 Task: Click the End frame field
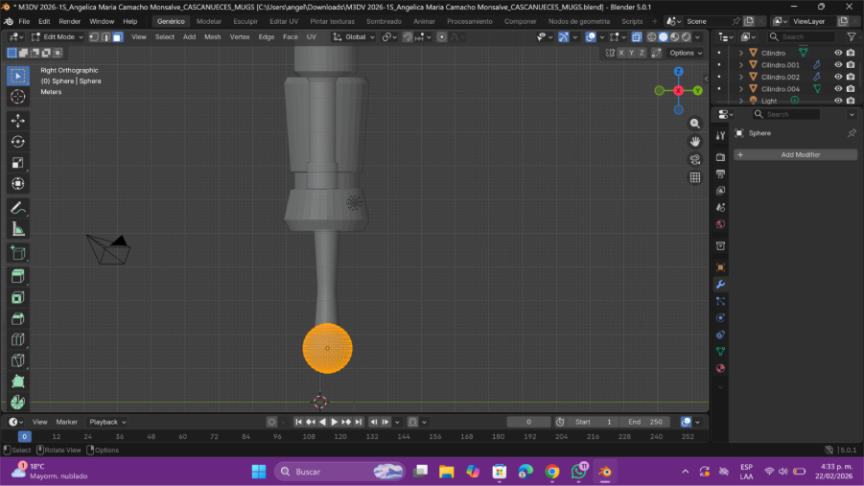pyautogui.click(x=645, y=422)
